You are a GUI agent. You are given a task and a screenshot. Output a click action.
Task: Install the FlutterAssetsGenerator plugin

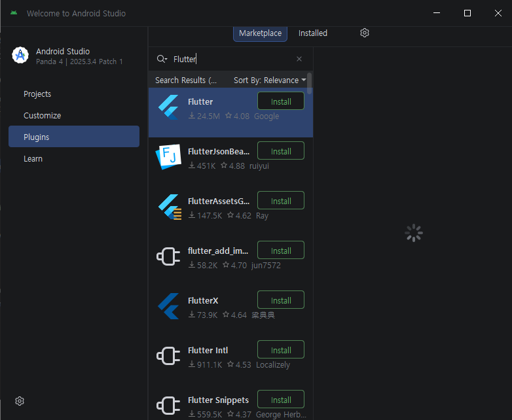[x=281, y=201]
